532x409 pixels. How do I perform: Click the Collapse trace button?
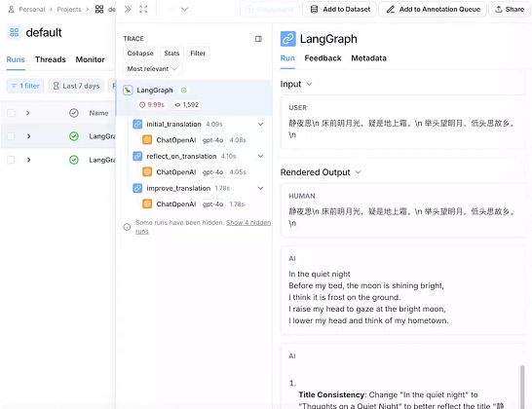(x=140, y=54)
